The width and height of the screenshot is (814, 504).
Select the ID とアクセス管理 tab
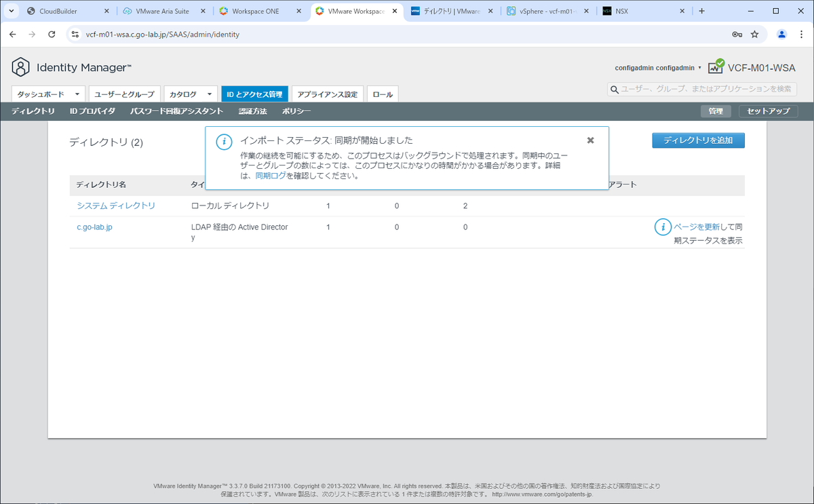pyautogui.click(x=255, y=94)
